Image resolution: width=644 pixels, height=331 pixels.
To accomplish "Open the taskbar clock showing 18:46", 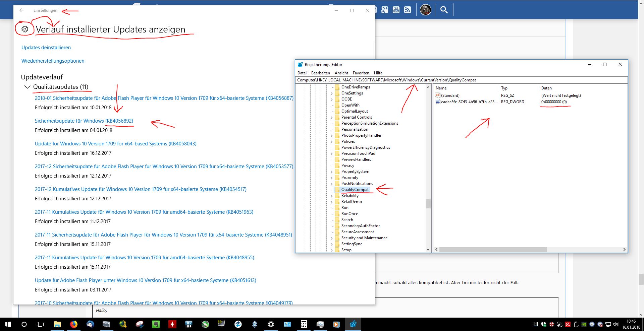I will (x=631, y=324).
